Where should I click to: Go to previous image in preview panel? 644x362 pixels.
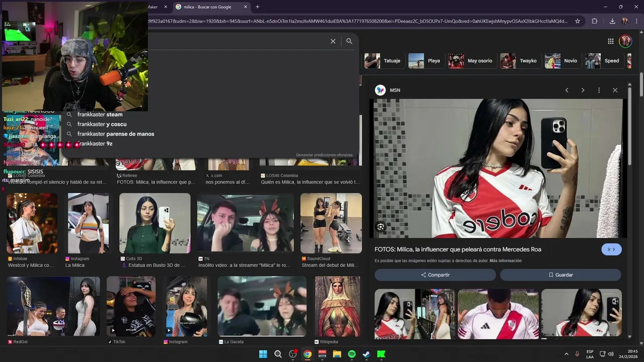[x=567, y=90]
